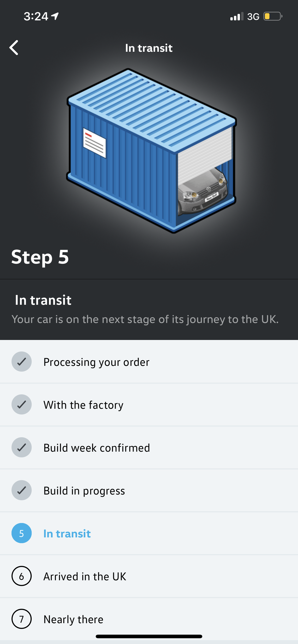Tap the location arrow next to time

pos(55,17)
